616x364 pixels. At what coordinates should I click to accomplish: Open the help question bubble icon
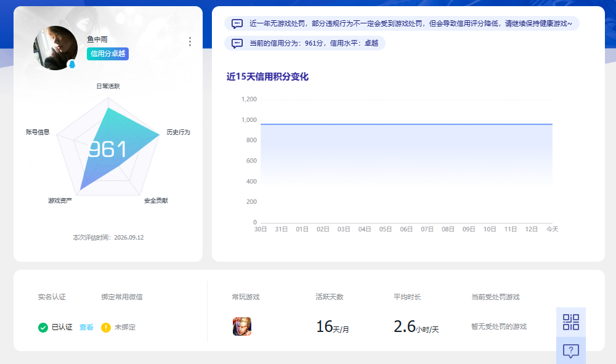[571, 350]
